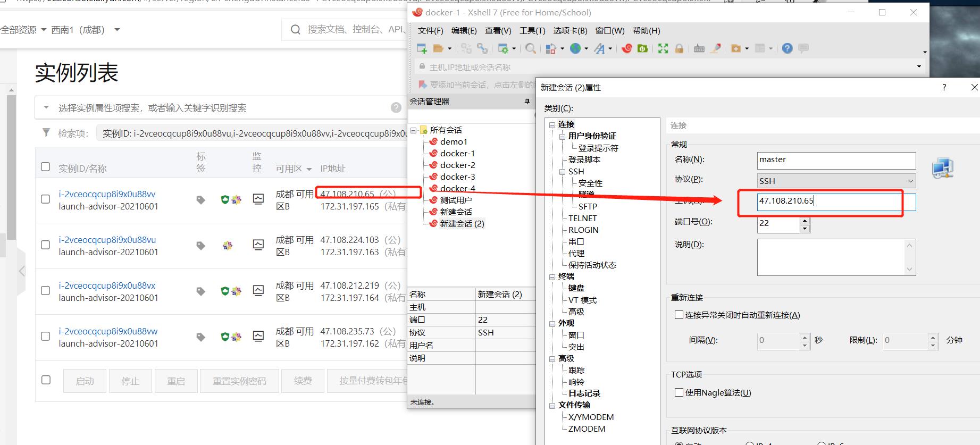Click the blue Help question icon in toolbar

pyautogui.click(x=788, y=48)
